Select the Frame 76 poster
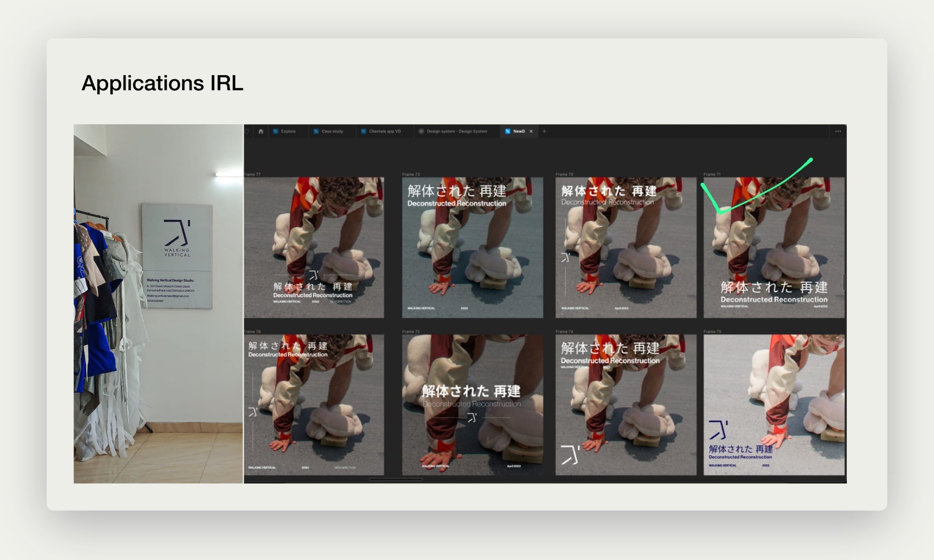This screenshot has width=934, height=560. point(314,405)
